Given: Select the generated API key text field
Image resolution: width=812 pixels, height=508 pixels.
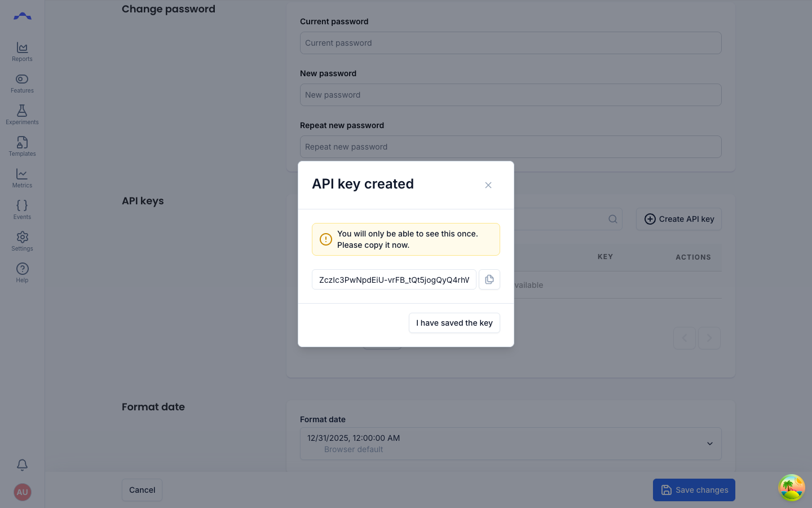Looking at the screenshot, I should tap(394, 279).
